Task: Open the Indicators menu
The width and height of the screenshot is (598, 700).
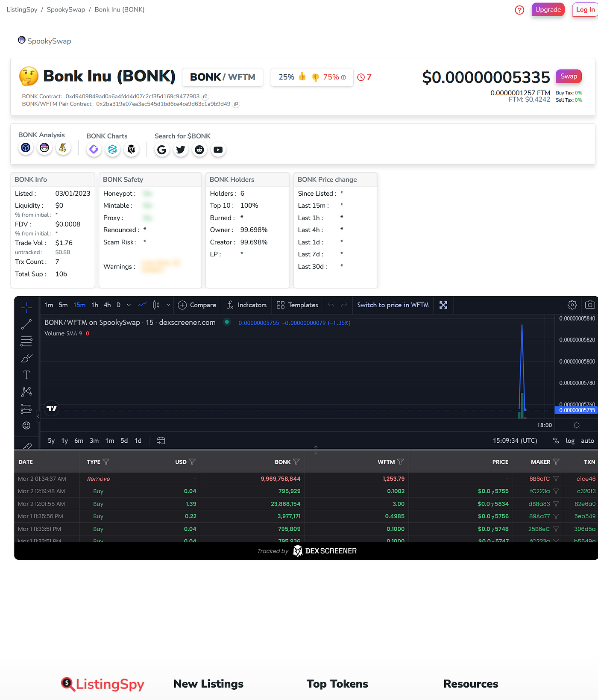Action: pyautogui.click(x=247, y=305)
